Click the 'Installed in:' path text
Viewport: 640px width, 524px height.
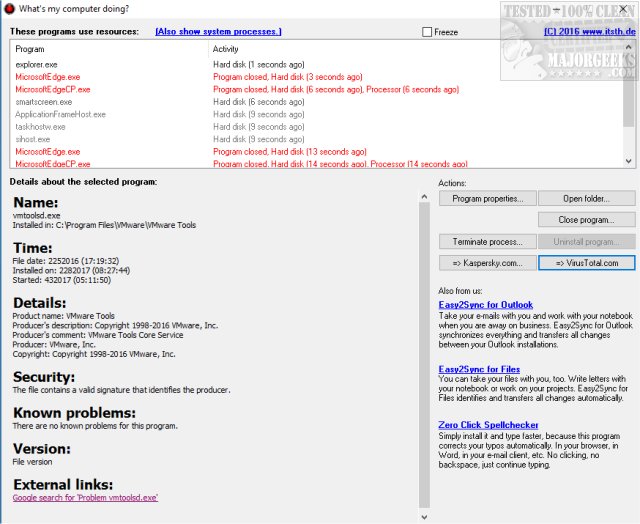click(x=104, y=225)
